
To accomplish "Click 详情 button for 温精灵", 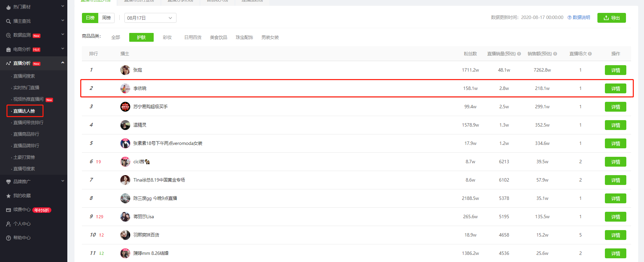I will click(x=615, y=125).
